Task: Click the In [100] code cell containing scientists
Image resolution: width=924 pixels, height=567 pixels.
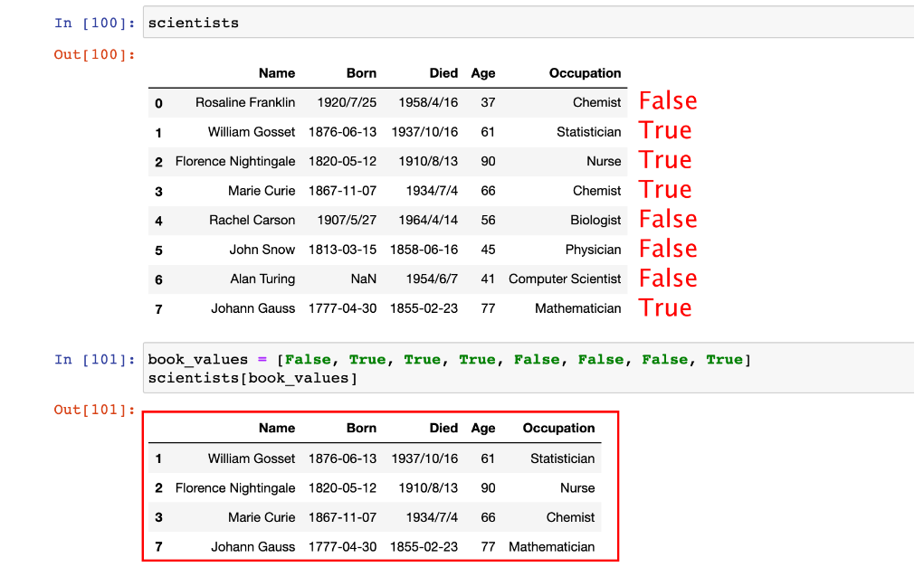Action: (x=528, y=23)
